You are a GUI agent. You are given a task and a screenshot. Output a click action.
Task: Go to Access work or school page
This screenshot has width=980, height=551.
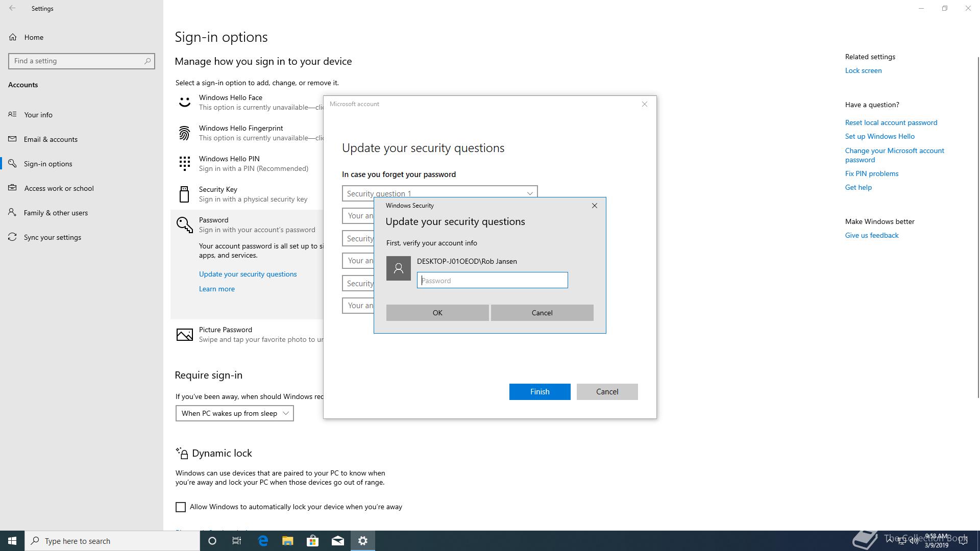[82, 188]
